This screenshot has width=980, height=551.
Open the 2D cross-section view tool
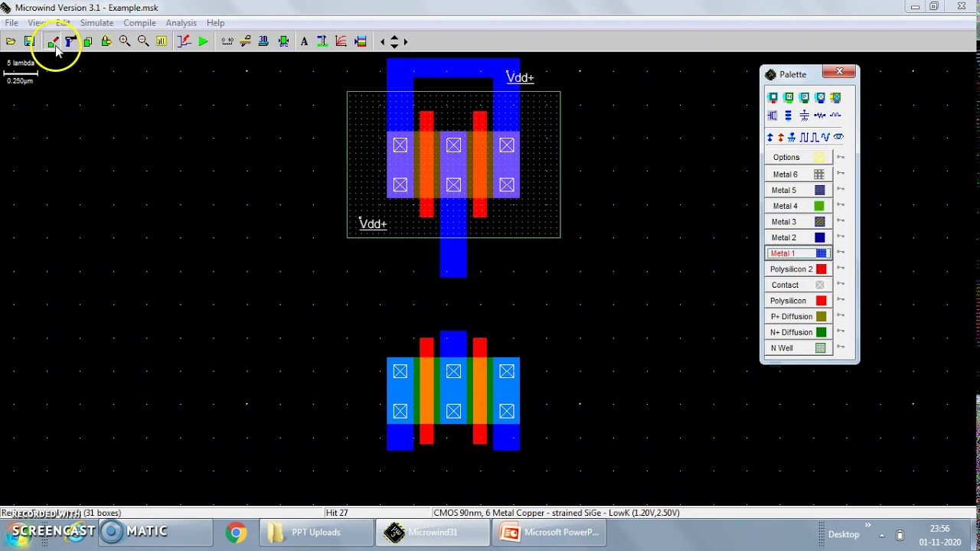[246, 41]
